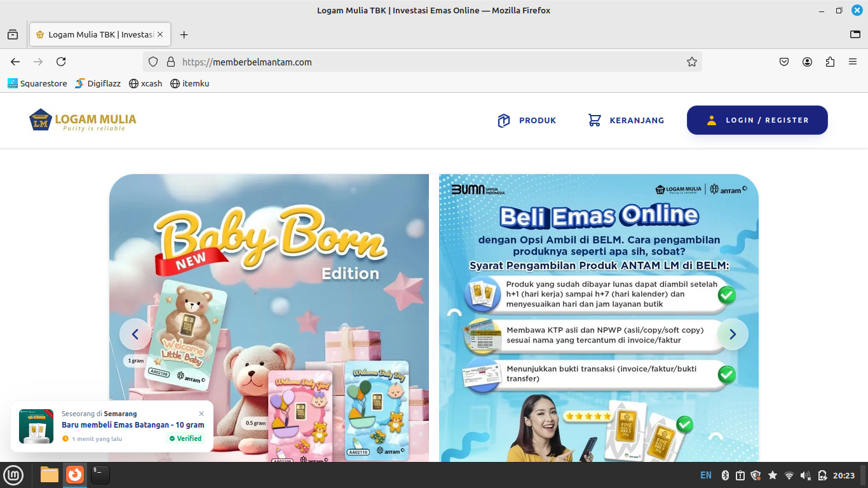Go back using the browser back arrow
868x488 pixels.
pyautogui.click(x=15, y=62)
